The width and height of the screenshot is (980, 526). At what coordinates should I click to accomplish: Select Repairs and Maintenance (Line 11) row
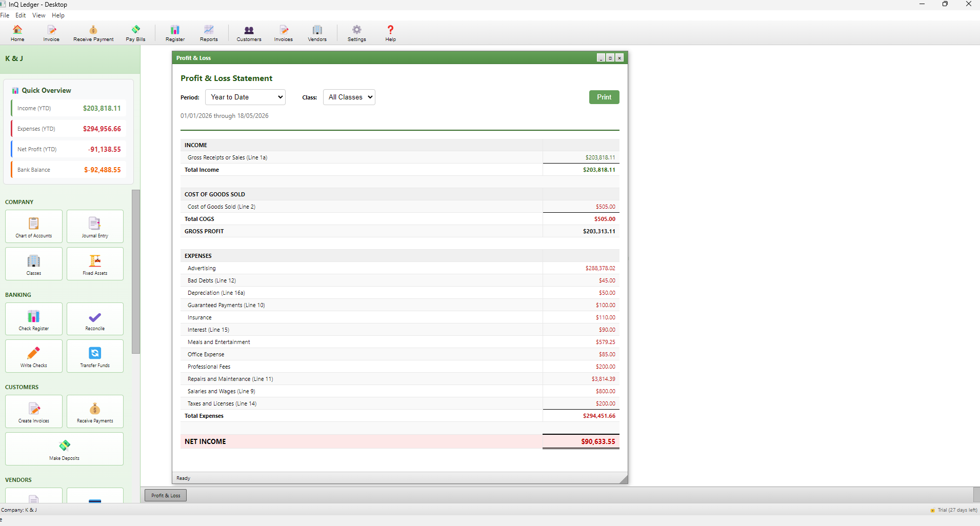400,379
